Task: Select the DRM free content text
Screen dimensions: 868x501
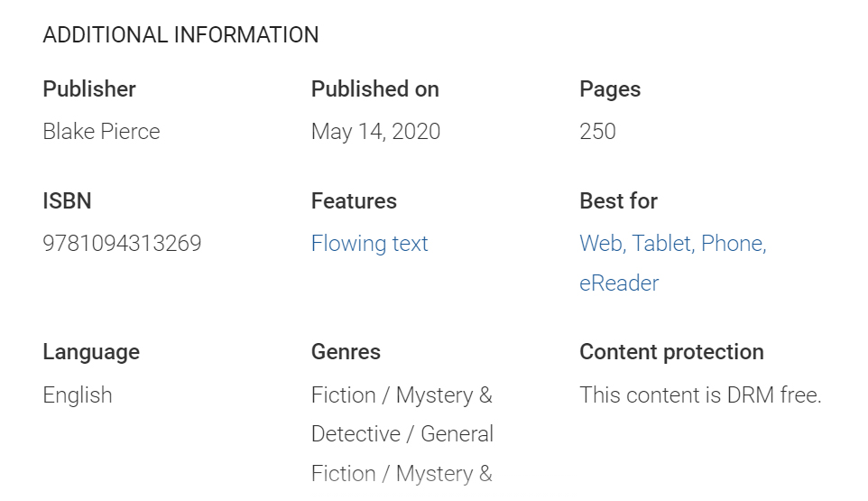Action: coord(700,395)
